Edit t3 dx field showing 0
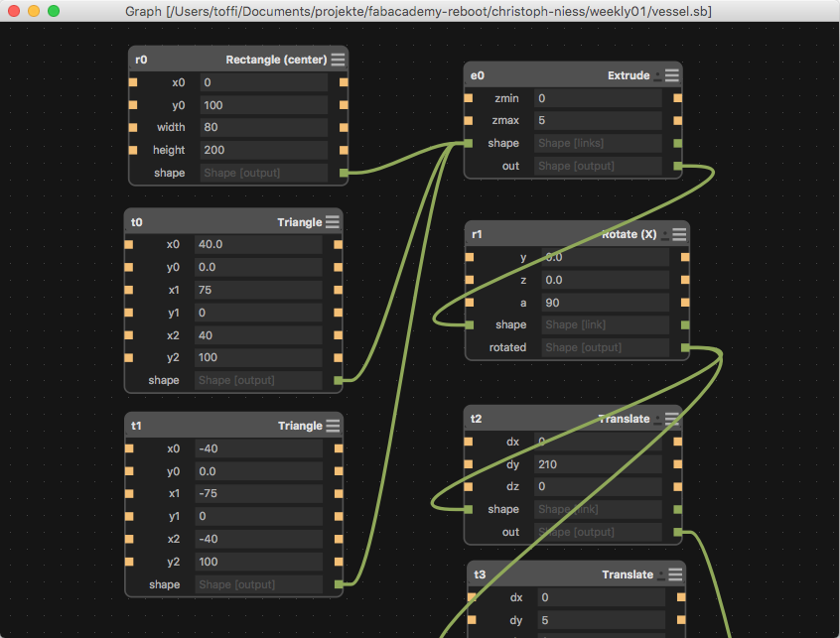This screenshot has width=840, height=638. (x=602, y=597)
